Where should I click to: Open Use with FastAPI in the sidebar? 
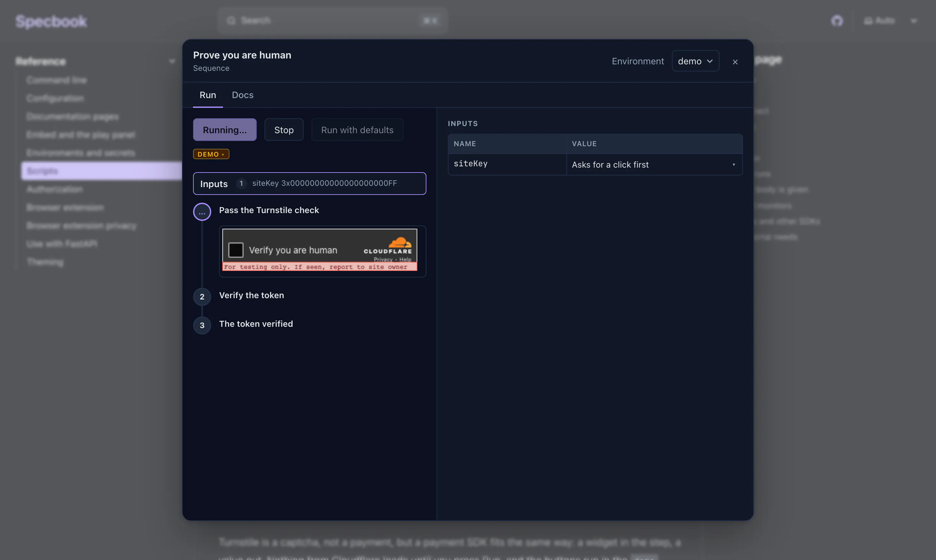[61, 244]
